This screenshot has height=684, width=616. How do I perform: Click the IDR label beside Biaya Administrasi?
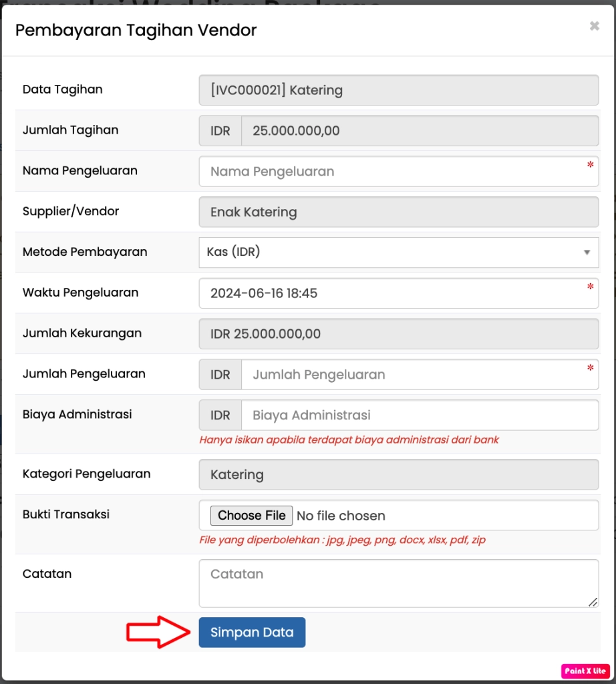point(219,415)
